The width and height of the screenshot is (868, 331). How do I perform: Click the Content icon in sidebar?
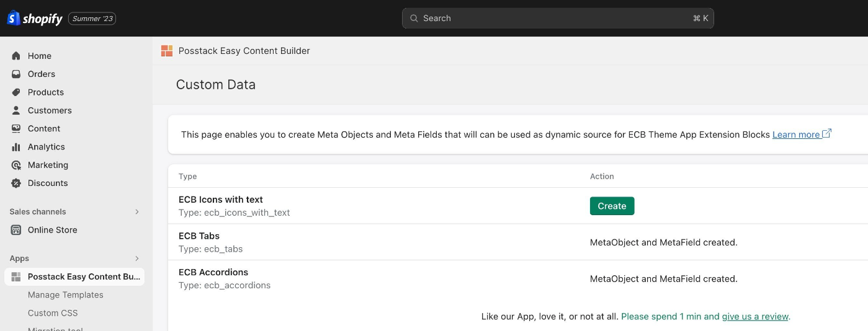[x=16, y=128]
